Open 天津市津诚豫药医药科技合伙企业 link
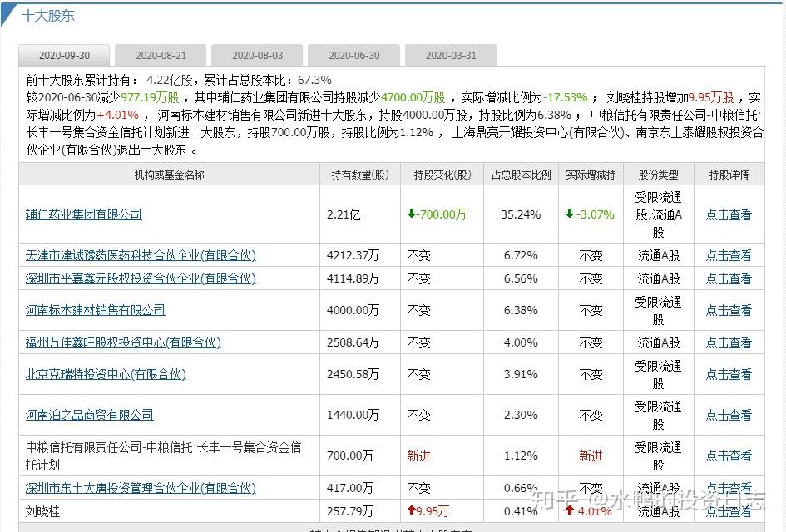Image resolution: width=786 pixels, height=532 pixels. pos(141,255)
